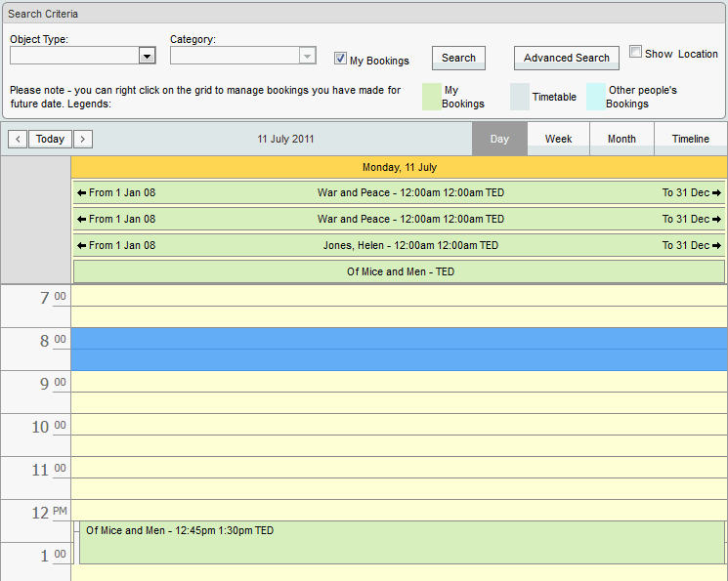The image size is (728, 581).
Task: Click the 7 00 hour label
Action: tap(53, 298)
